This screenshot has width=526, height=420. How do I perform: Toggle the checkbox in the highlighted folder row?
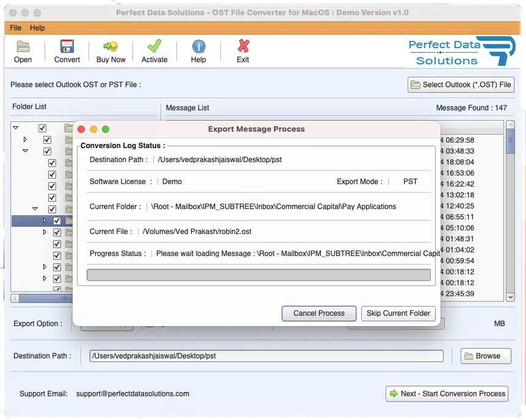click(x=57, y=221)
